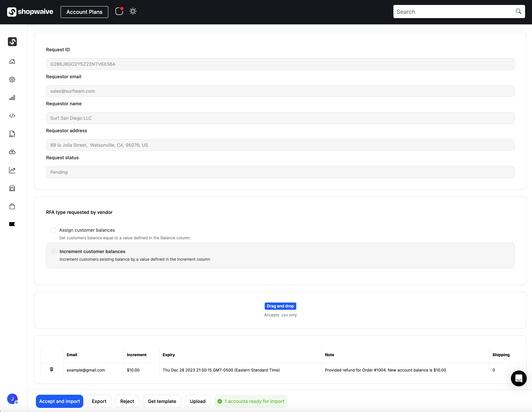This screenshot has height=412, width=532.
Task: Open the code brackets developer icon
Action: pos(12,116)
